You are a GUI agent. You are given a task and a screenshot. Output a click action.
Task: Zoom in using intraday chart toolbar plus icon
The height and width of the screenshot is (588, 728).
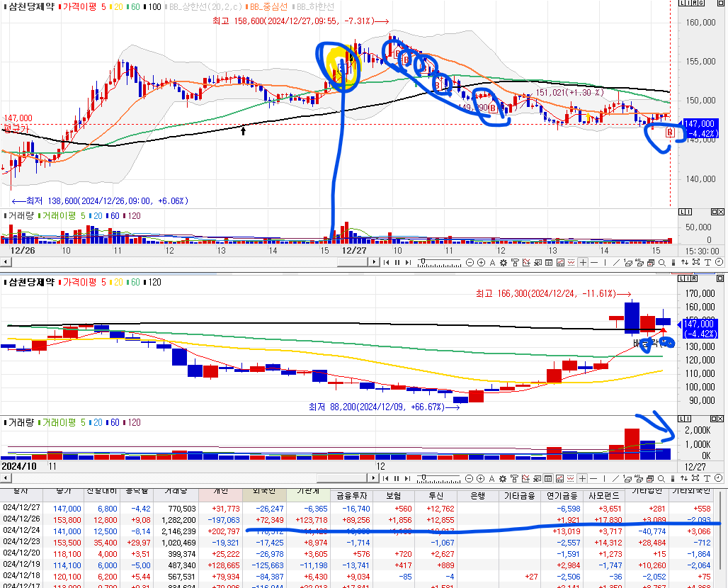tap(481, 262)
